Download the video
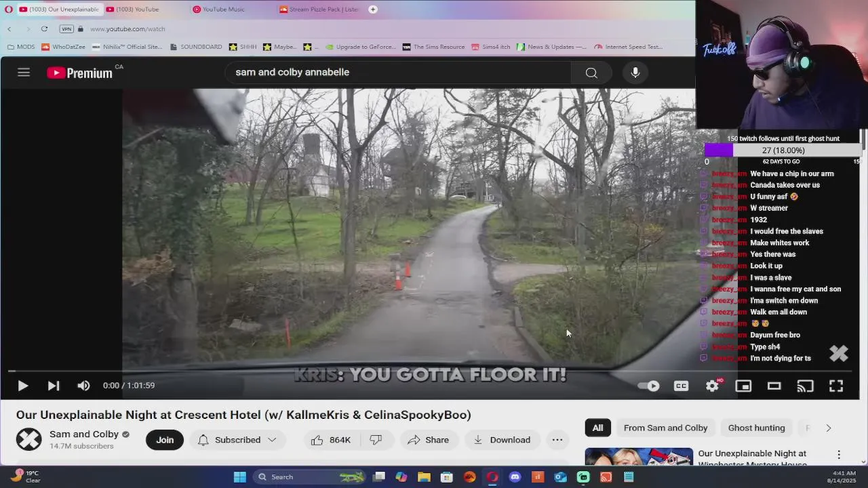 click(x=502, y=440)
